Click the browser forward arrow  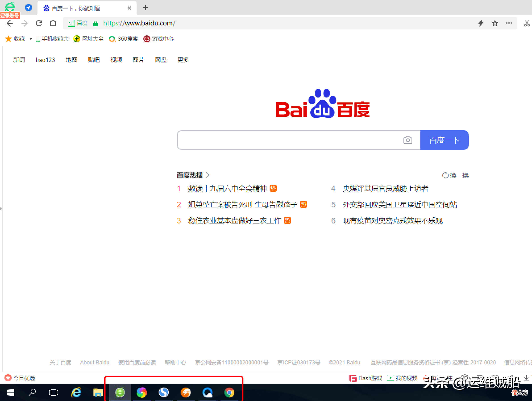point(25,23)
